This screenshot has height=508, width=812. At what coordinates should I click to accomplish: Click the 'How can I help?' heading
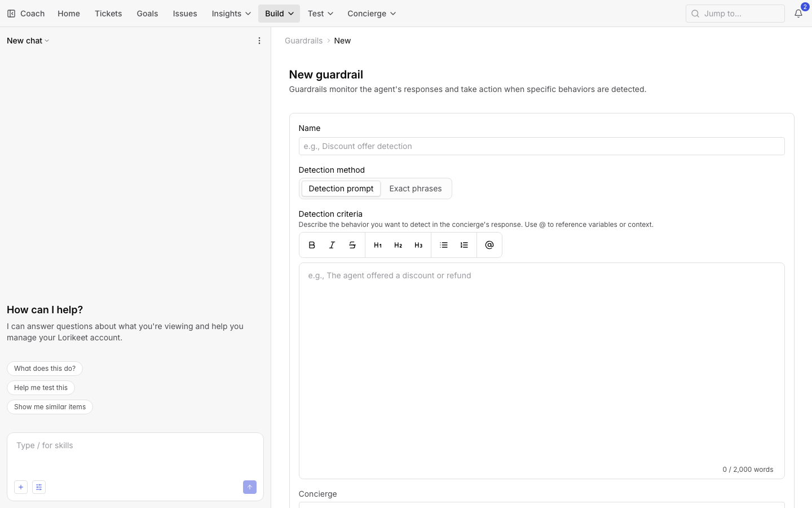pyautogui.click(x=45, y=310)
